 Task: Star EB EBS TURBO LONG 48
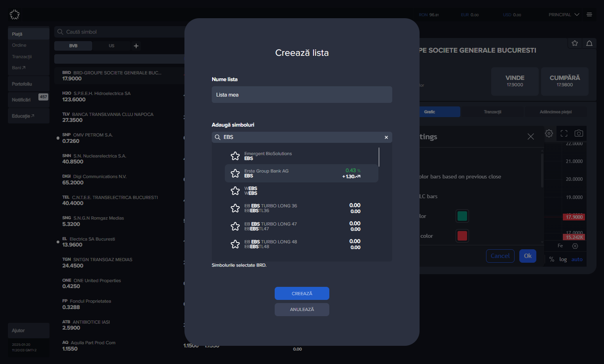click(235, 244)
